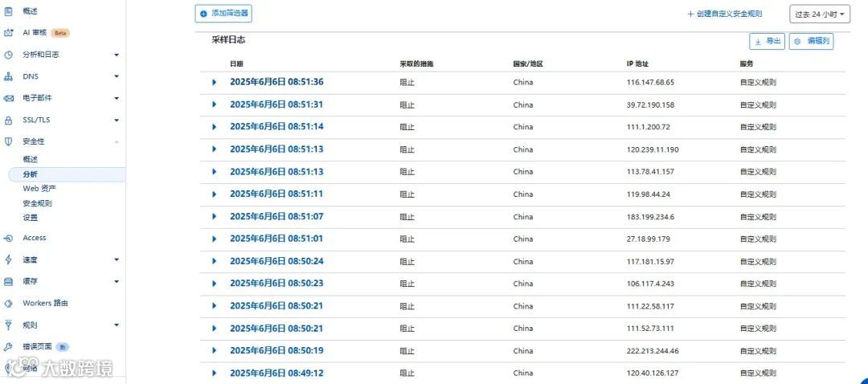Click the 速度 lightning bolt icon
This screenshot has width=868, height=384.
tap(8, 259)
